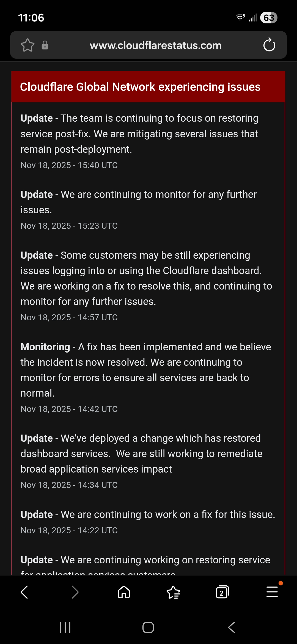
Task: Tap the www.cloudflarestatus.com address field
Action: (156, 45)
